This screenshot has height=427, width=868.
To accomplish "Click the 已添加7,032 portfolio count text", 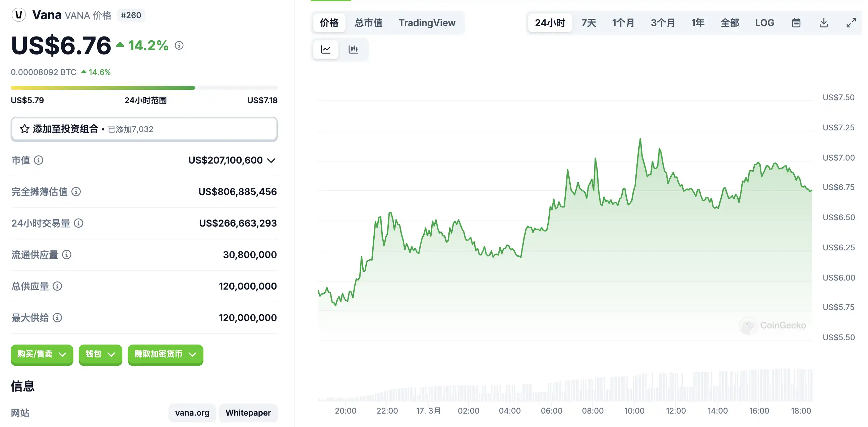I will point(130,129).
